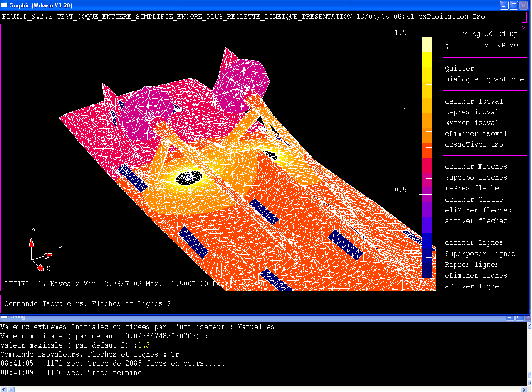This screenshot has height=392, width=532.
Task: Click the magenta M menu marker
Action: [524, 28]
